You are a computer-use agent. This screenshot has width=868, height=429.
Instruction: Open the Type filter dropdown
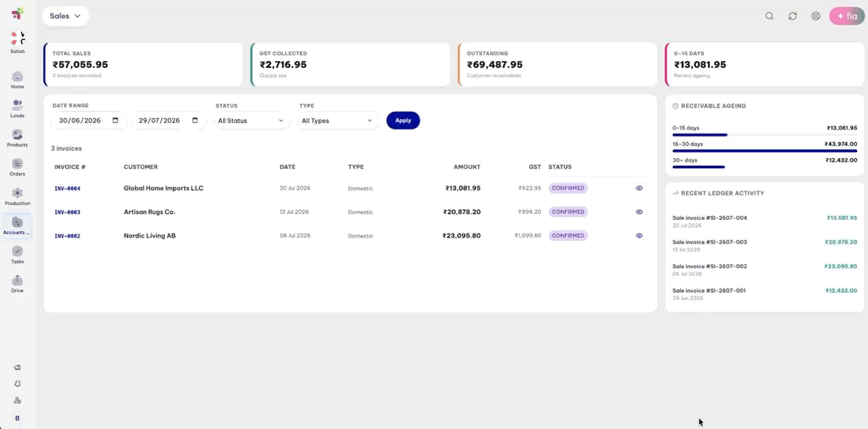(x=338, y=120)
